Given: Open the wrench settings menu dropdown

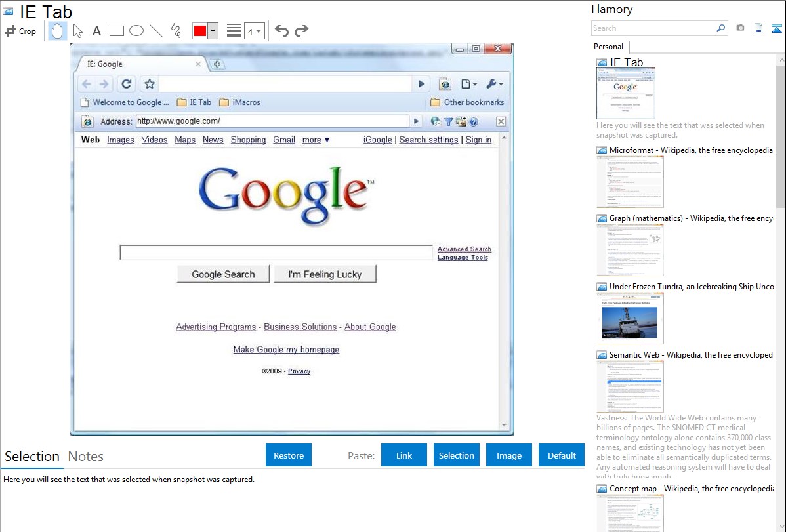Looking at the screenshot, I should point(494,84).
